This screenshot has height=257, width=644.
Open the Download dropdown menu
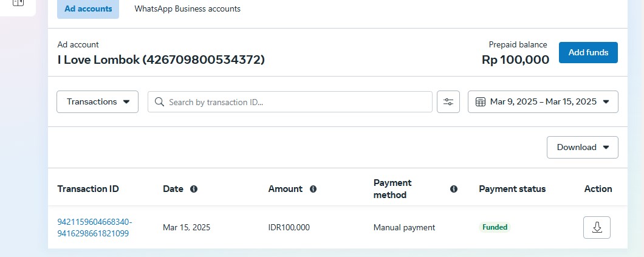(x=582, y=147)
